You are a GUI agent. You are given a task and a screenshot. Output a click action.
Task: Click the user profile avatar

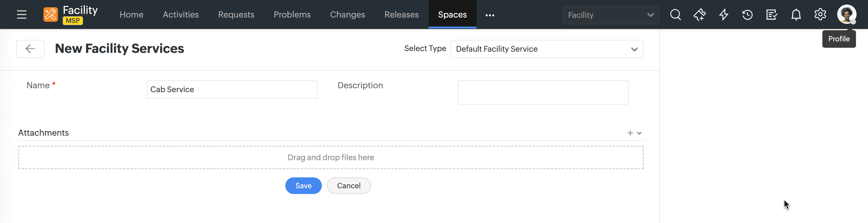[846, 14]
